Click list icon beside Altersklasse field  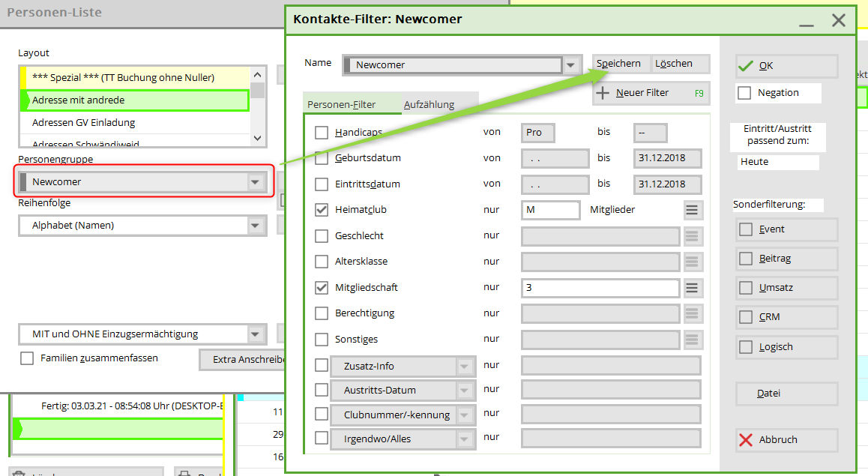692,262
